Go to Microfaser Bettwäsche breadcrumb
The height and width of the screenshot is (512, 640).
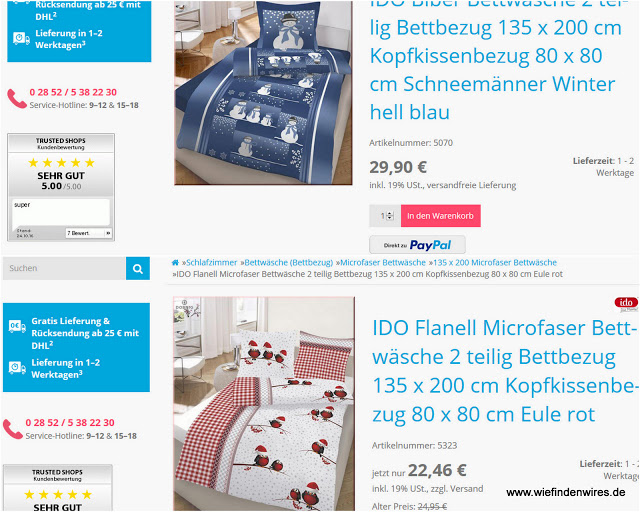coord(383,263)
